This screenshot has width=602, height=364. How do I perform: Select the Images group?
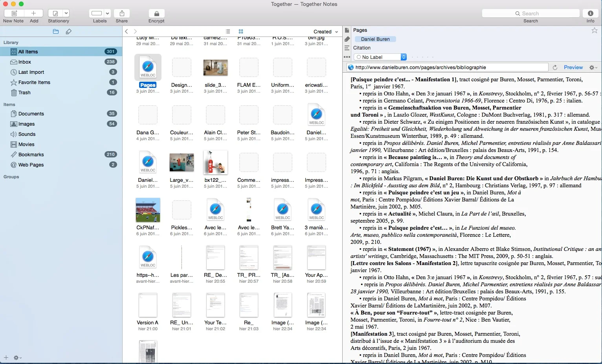[x=61, y=124]
